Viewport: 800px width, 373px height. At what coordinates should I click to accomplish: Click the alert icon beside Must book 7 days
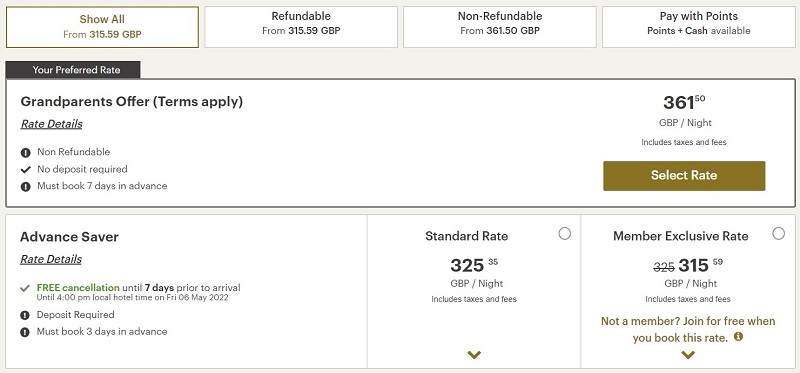26,187
